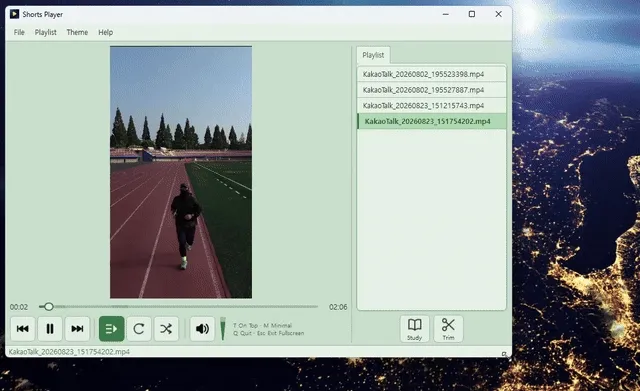This screenshot has height=391, width=640.
Task: Open the Playlist menu
Action: point(46,32)
